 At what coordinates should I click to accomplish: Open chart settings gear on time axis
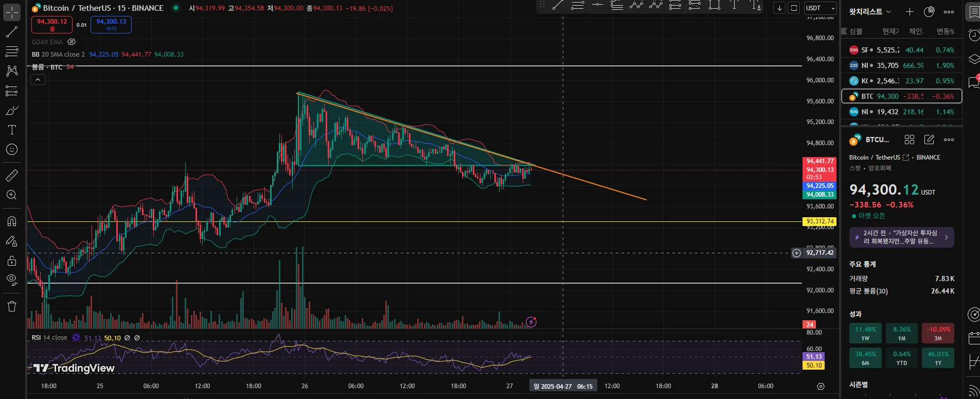coord(821,386)
